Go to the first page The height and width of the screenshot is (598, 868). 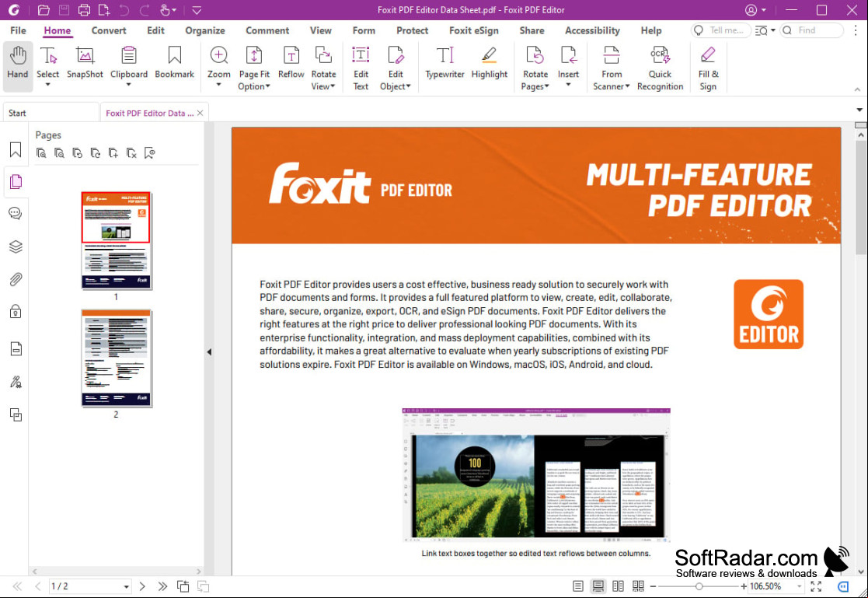(x=17, y=586)
